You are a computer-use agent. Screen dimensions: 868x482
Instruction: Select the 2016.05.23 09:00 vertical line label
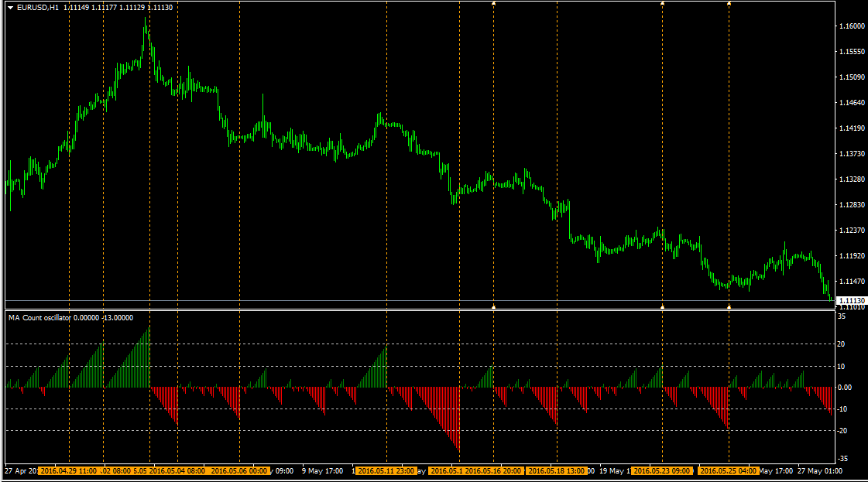click(x=662, y=471)
